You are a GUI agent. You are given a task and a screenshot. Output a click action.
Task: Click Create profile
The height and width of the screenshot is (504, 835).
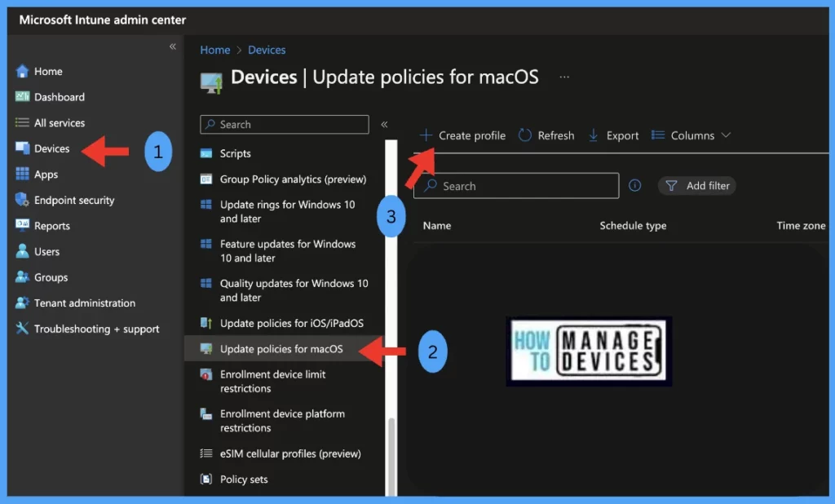pos(462,135)
